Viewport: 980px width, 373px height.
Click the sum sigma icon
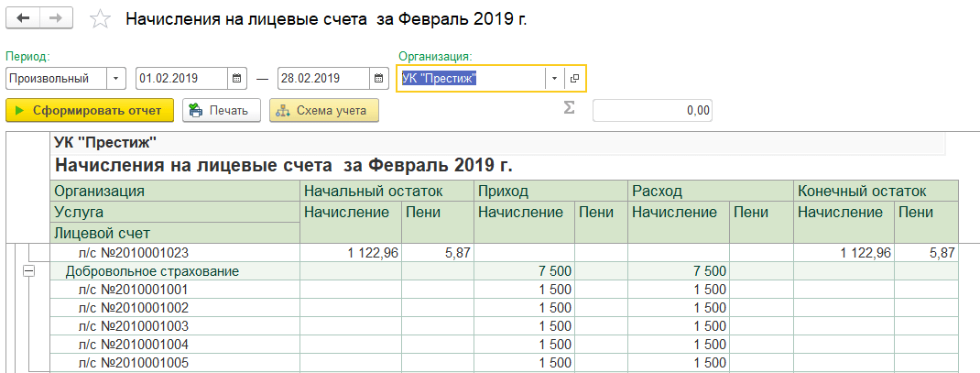point(569,110)
